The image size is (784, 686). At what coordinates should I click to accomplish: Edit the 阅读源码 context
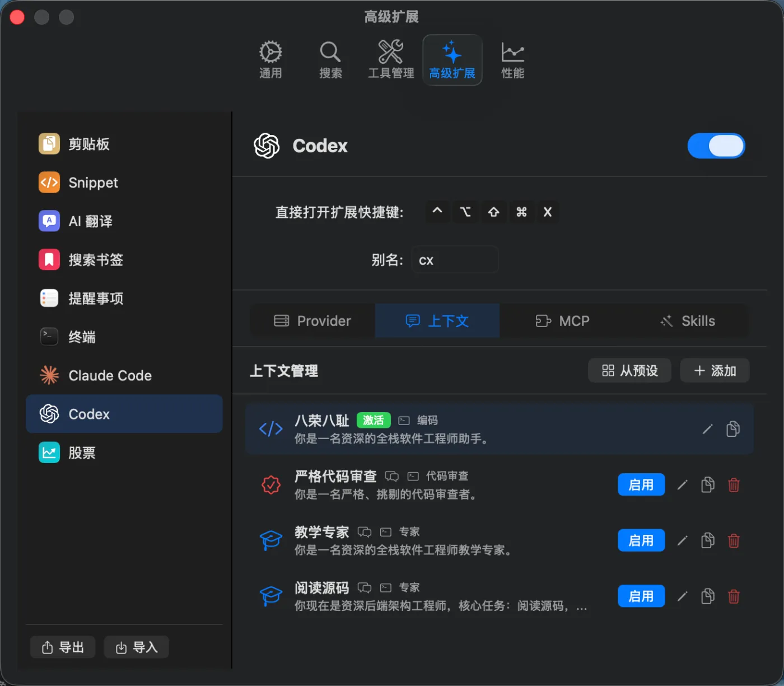point(682,596)
